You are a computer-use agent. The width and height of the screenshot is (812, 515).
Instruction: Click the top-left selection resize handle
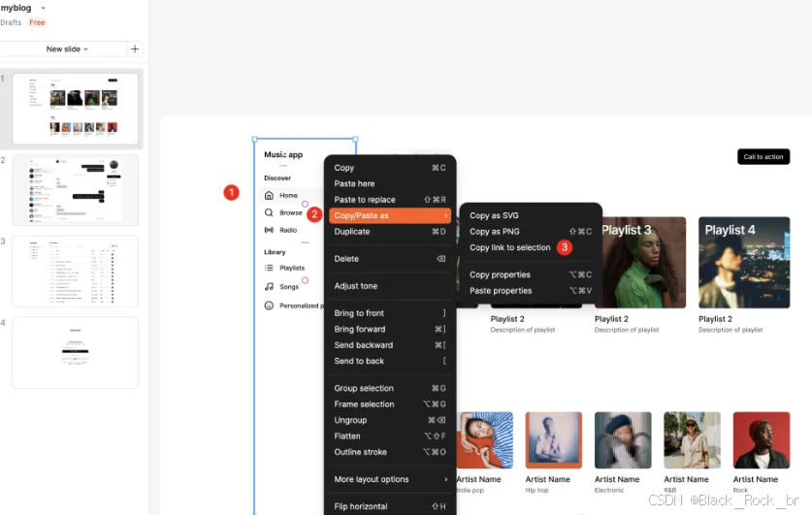(255, 140)
